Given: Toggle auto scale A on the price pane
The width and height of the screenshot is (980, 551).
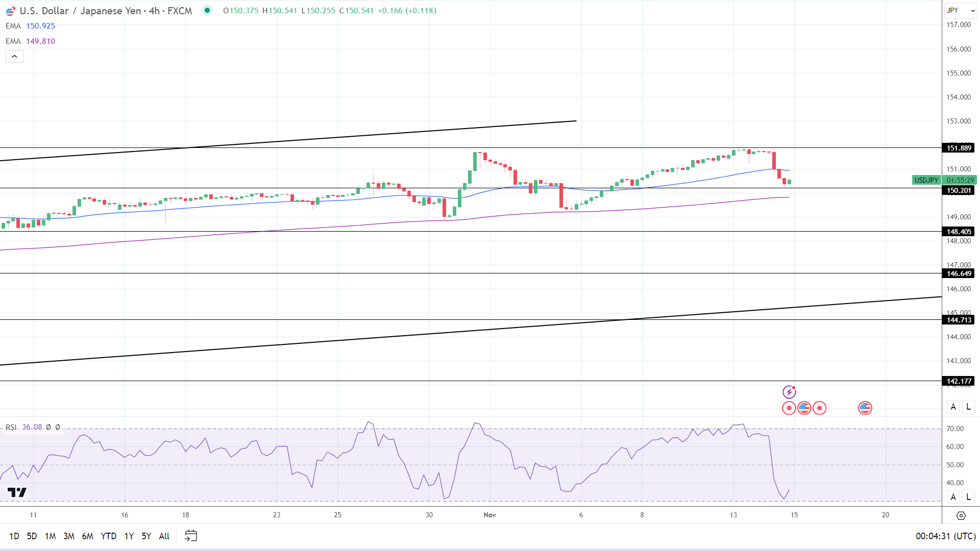Looking at the screenshot, I should tap(953, 407).
